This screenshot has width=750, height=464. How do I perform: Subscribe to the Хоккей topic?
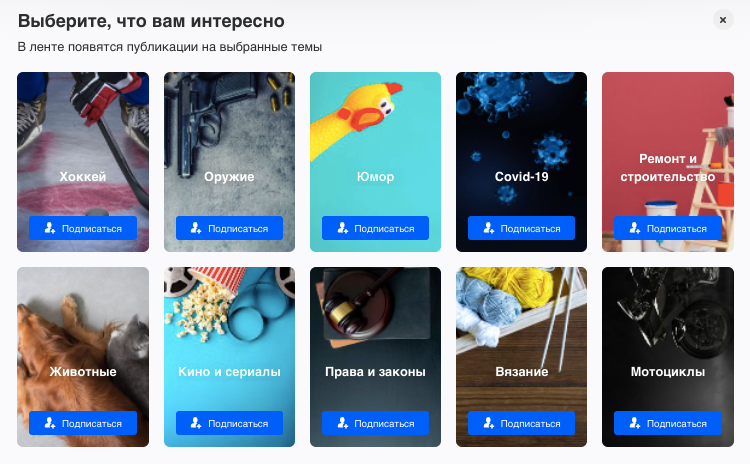click(83, 228)
